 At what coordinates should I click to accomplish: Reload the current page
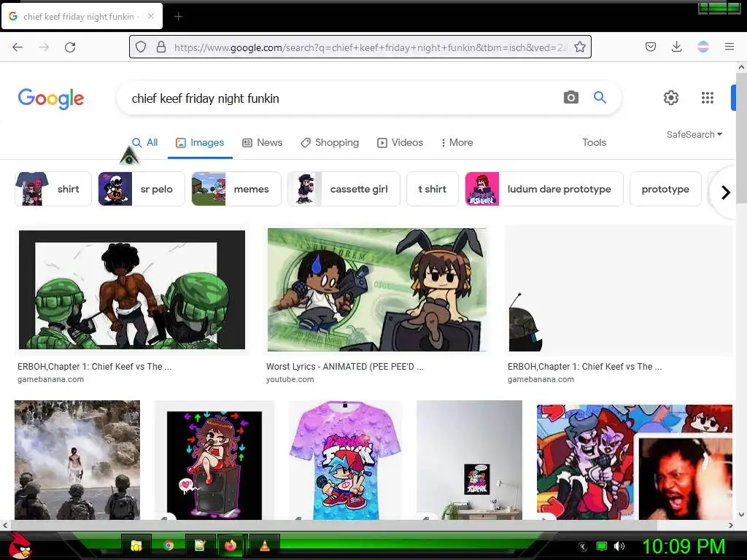[x=70, y=47]
